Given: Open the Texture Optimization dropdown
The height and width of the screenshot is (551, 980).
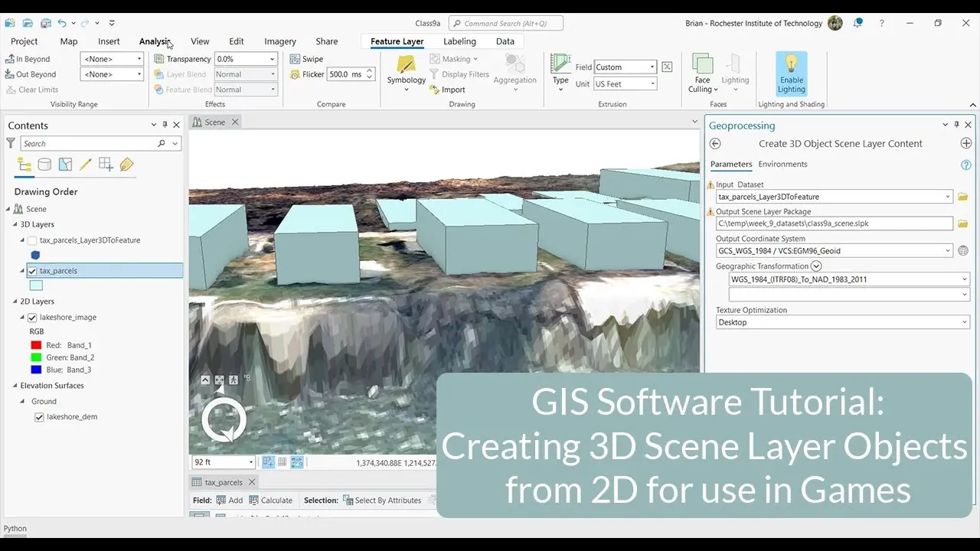Looking at the screenshot, I should [843, 322].
